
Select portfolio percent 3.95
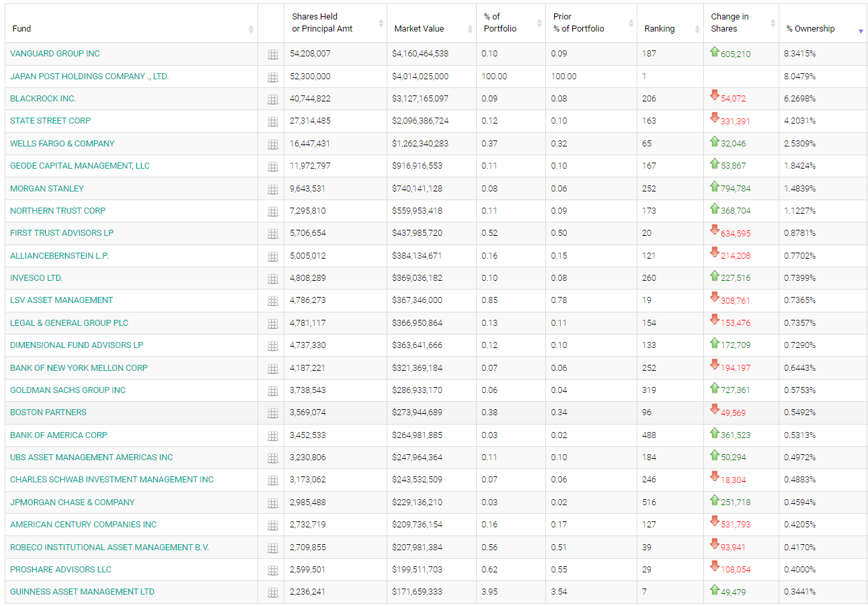[x=489, y=592]
